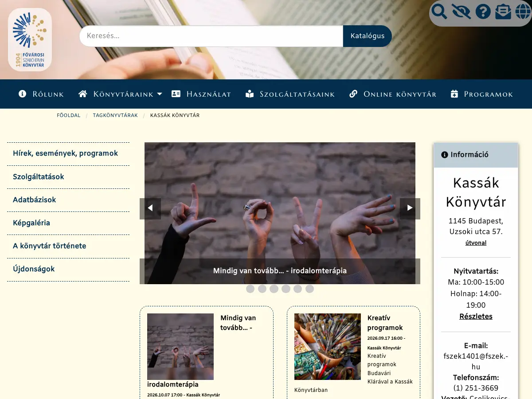Go to Tagkönyvtárak breadcrumb
Image resolution: width=532 pixels, height=399 pixels.
[115, 115]
